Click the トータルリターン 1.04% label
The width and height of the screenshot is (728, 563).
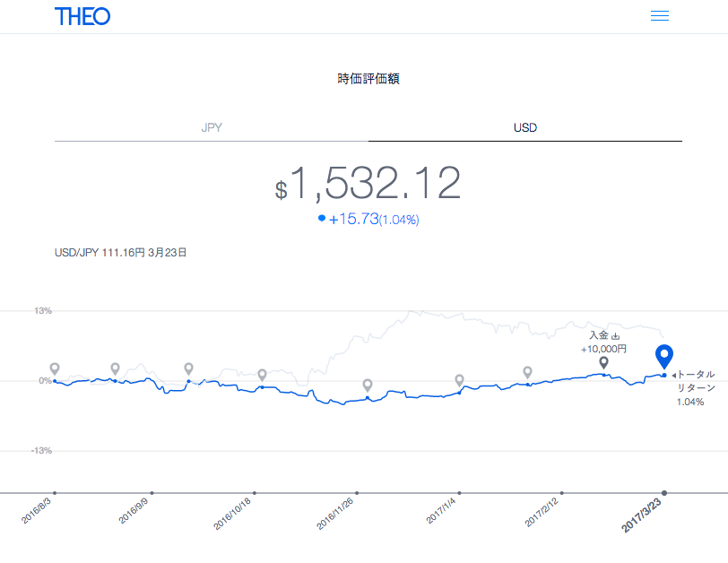(x=695, y=388)
